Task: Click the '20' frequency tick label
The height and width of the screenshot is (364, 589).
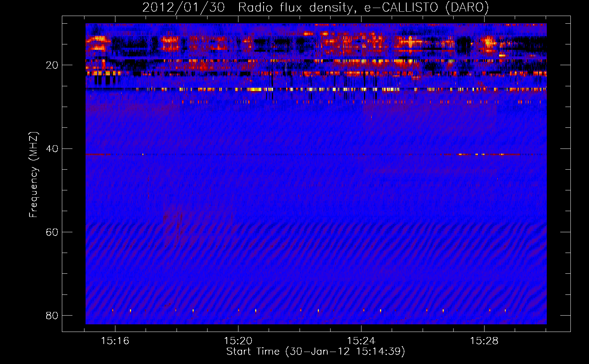Action: 52,66
